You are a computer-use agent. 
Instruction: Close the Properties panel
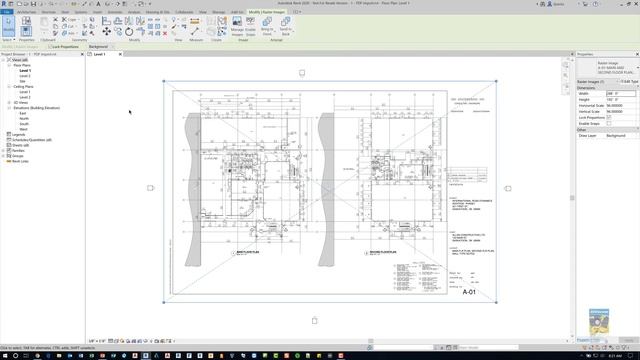click(637, 54)
